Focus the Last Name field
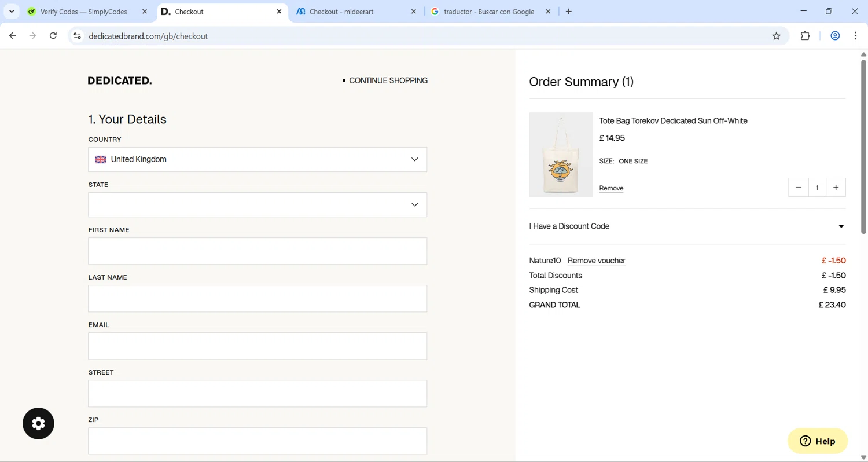 tap(258, 299)
